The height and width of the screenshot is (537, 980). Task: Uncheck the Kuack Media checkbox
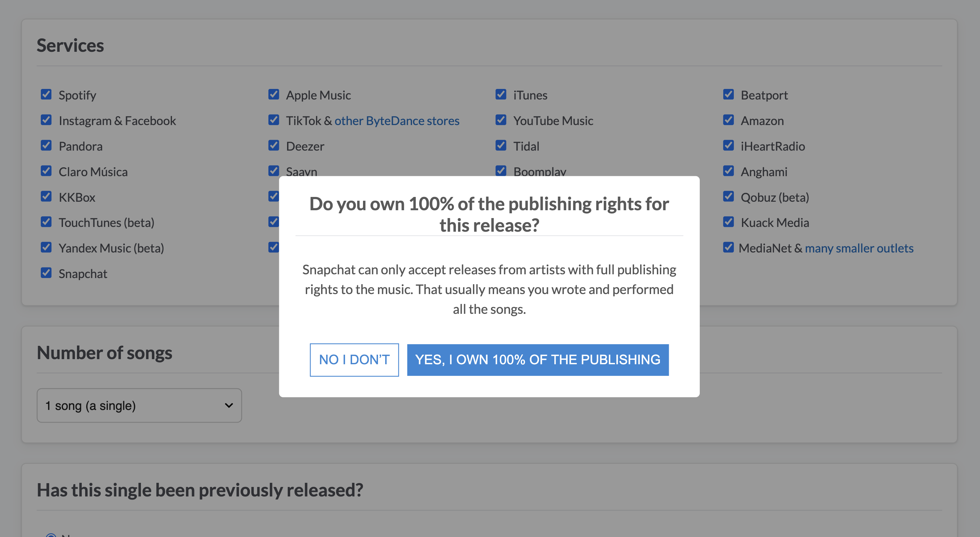(x=728, y=222)
